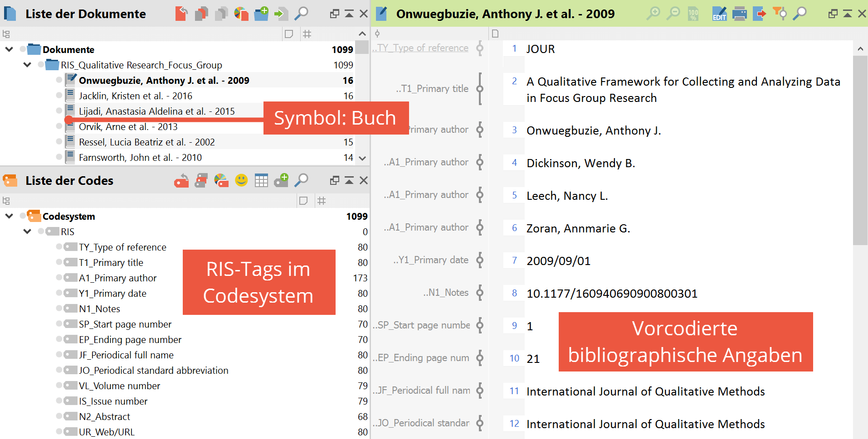
Task: Select the UR_Web/URL code
Action: click(107, 432)
